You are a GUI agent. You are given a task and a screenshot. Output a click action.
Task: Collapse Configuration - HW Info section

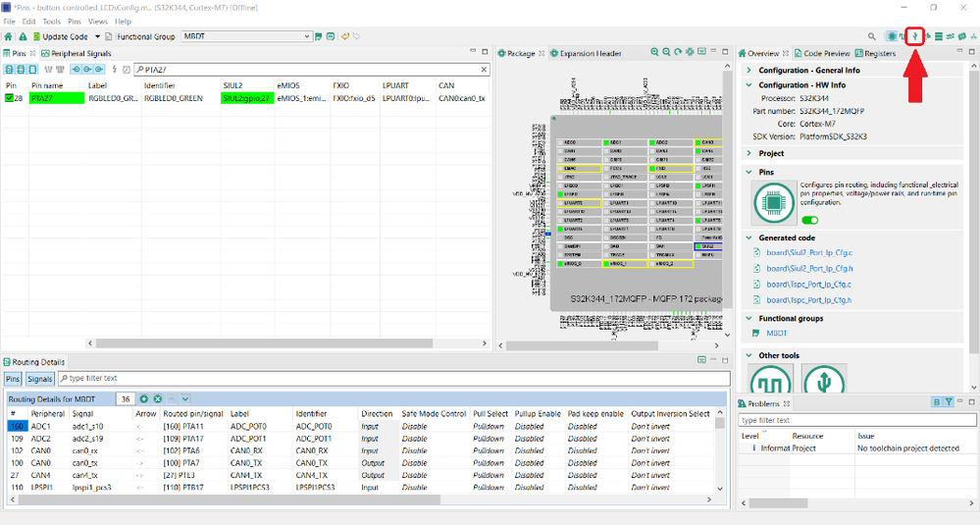pos(748,85)
